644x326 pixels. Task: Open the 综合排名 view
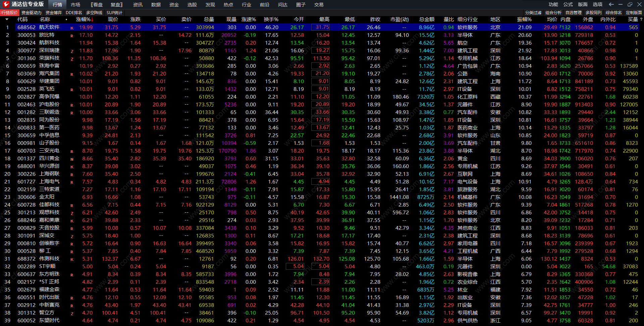tap(614, 13)
